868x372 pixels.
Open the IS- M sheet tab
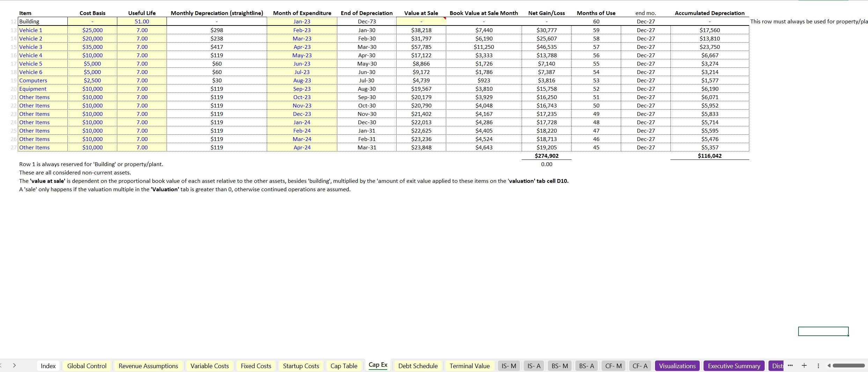coord(509,366)
